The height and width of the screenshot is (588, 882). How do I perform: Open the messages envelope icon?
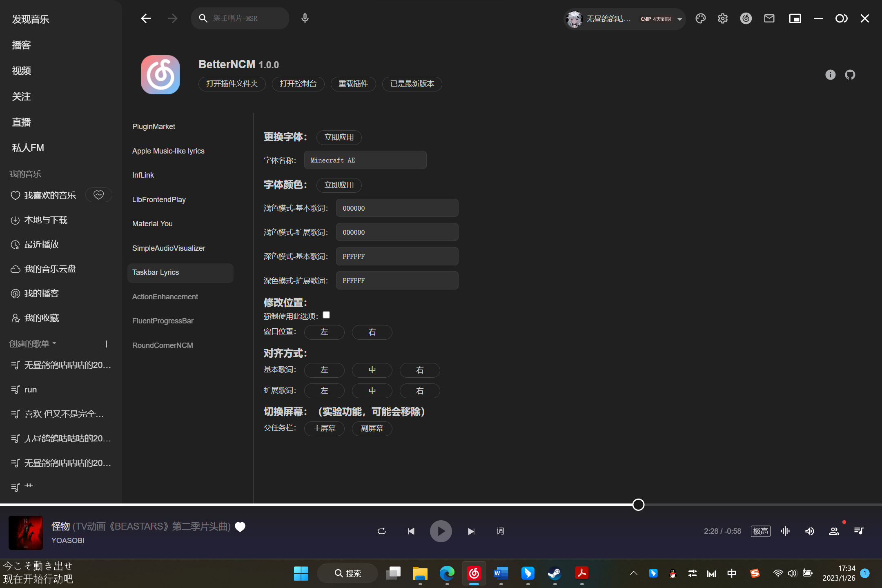pyautogui.click(x=769, y=18)
